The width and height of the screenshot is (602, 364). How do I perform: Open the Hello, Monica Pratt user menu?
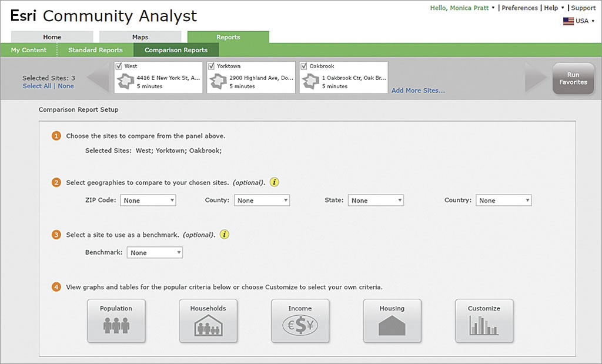[462, 8]
